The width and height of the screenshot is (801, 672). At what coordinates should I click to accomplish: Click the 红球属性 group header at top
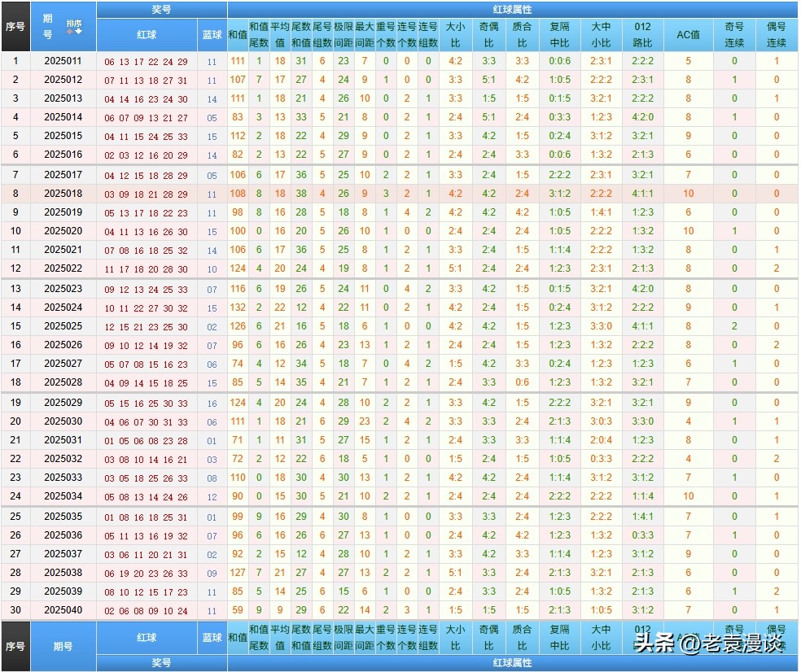point(512,9)
